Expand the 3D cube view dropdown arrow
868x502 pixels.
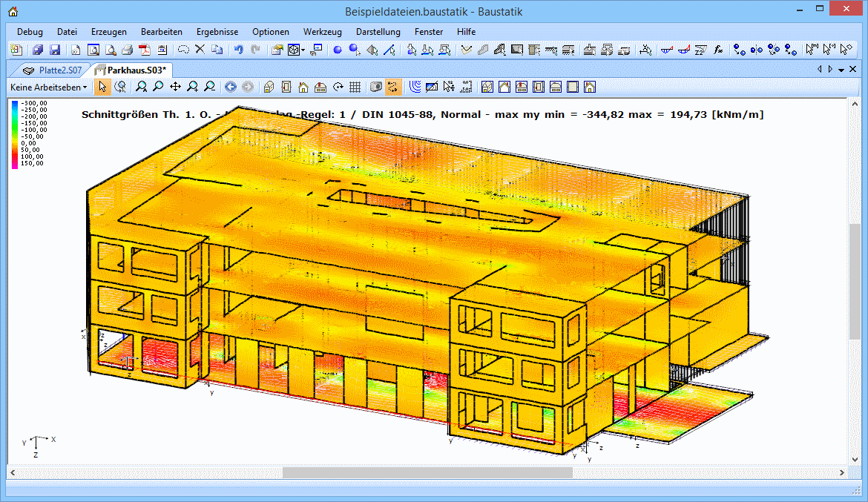click(303, 50)
